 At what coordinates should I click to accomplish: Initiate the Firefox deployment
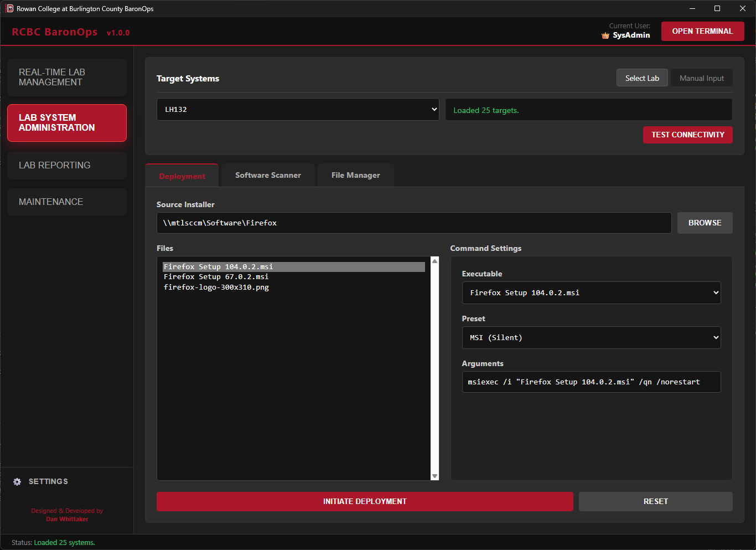click(365, 501)
